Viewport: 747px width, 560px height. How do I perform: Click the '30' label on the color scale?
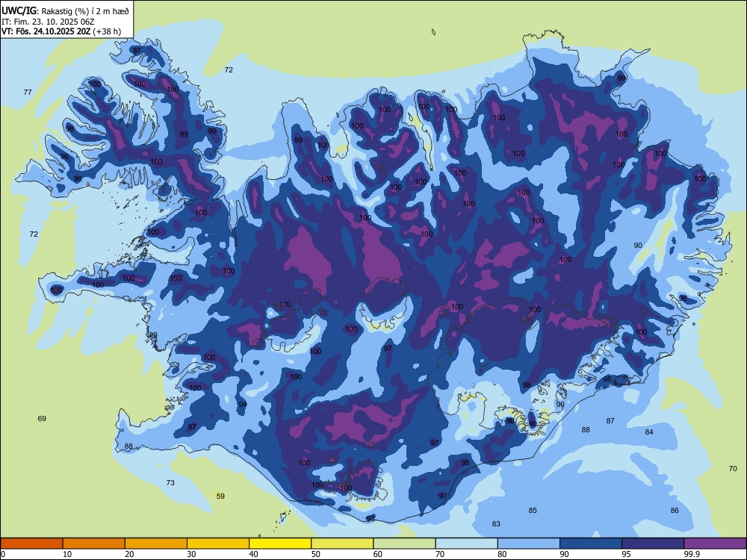pos(191,554)
